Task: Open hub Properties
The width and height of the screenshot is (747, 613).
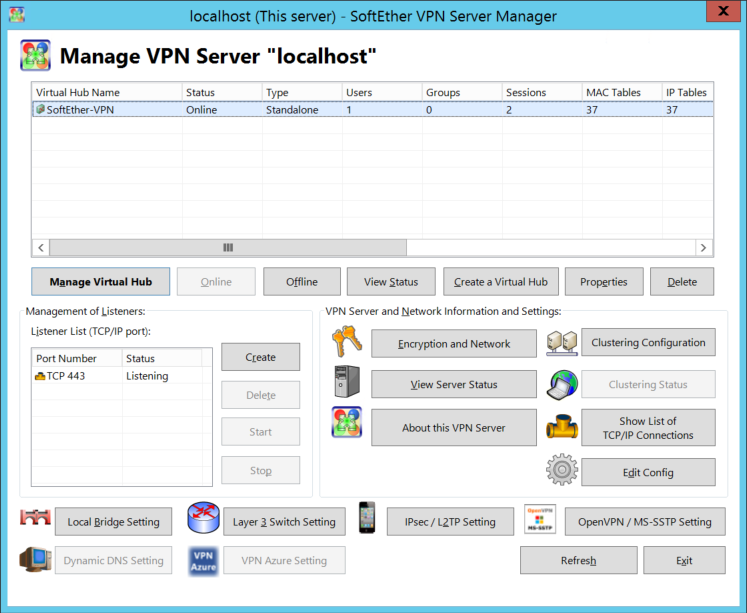Action: tap(604, 281)
